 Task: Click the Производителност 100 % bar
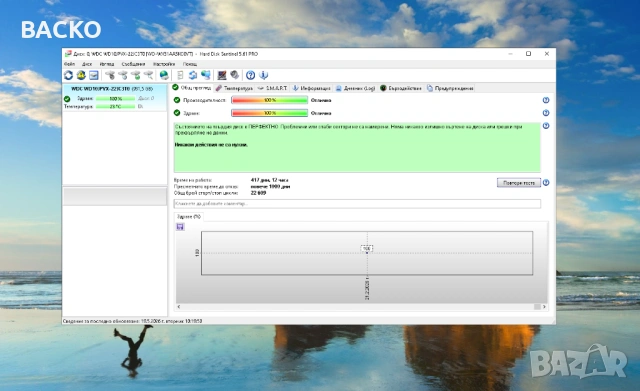[269, 100]
